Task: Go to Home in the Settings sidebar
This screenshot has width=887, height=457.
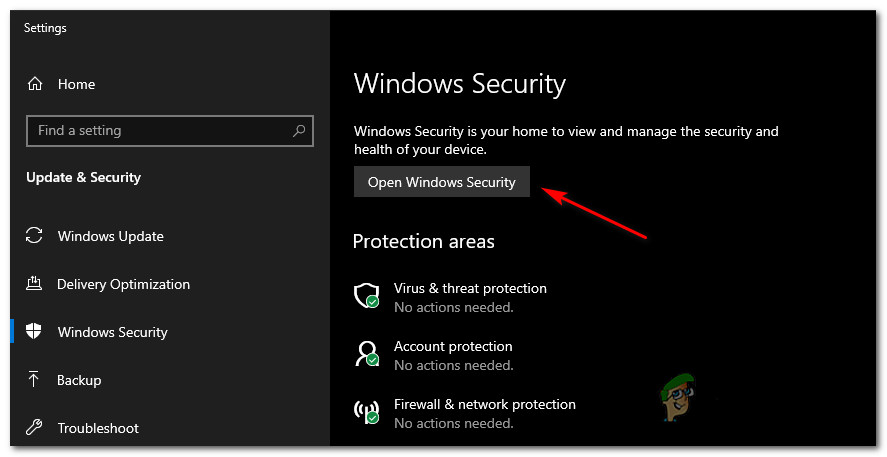Action: click(76, 84)
